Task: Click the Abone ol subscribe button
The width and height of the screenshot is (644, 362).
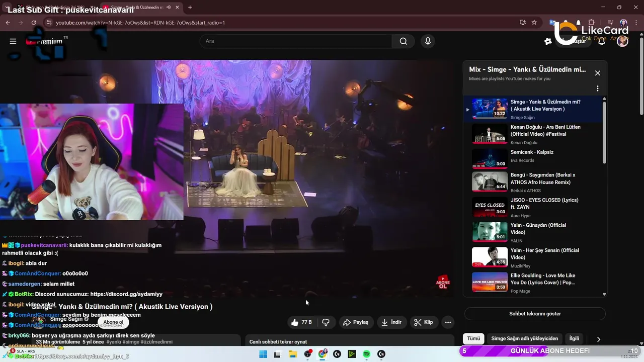Action: pyautogui.click(x=113, y=322)
